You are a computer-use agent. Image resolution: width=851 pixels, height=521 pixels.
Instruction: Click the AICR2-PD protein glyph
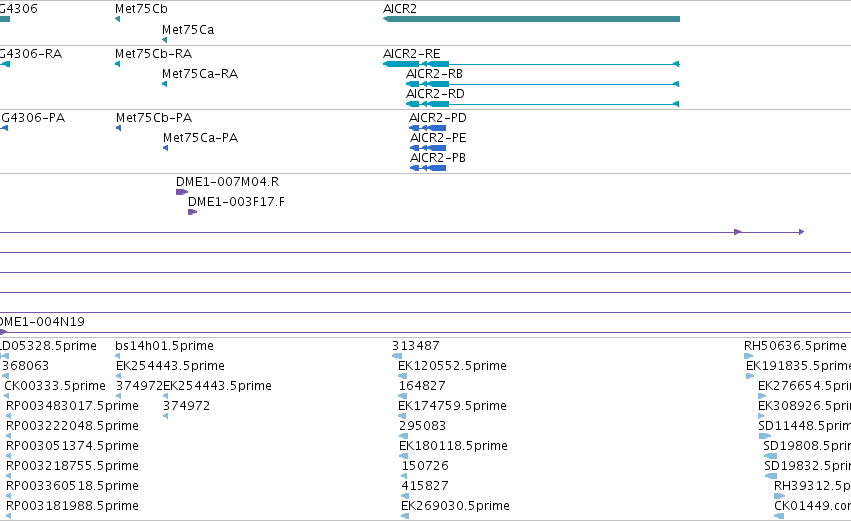(x=428, y=128)
